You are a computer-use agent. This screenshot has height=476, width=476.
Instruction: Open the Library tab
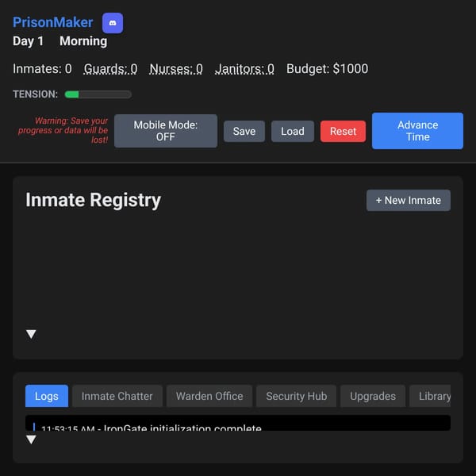pos(430,396)
